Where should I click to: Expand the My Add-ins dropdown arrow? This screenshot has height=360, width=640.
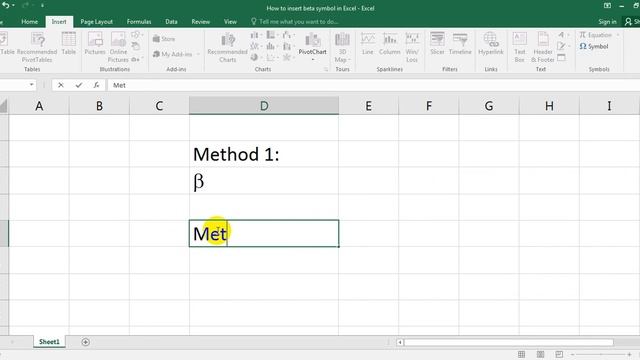tap(198, 54)
